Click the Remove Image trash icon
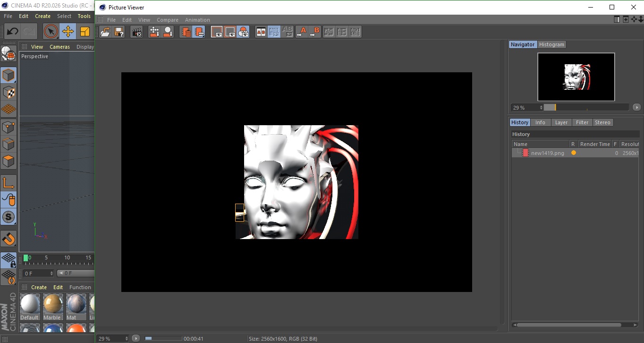 pyautogui.click(x=186, y=32)
